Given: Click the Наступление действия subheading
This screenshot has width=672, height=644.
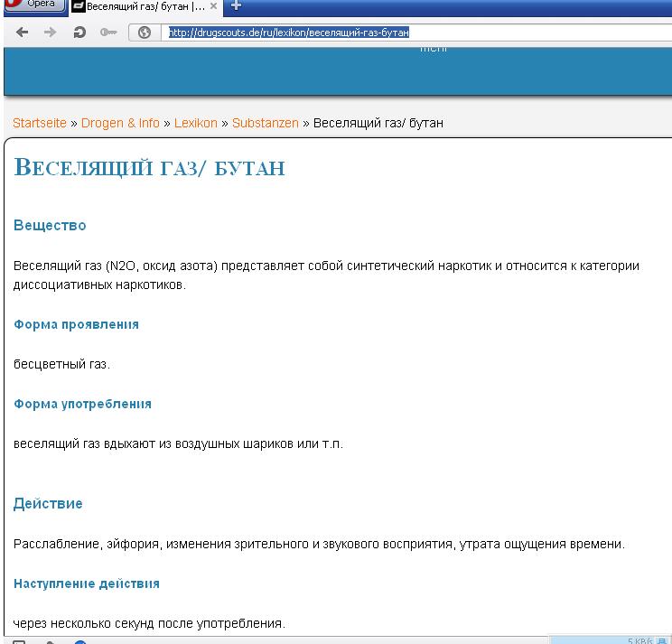Looking at the screenshot, I should pos(87,583).
